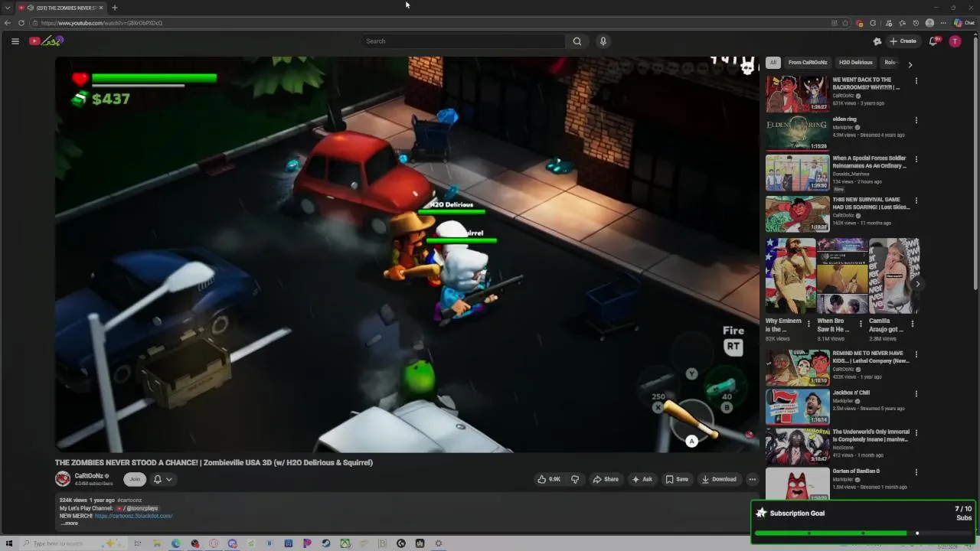The width and height of the screenshot is (980, 551).
Task: Open the Why Eminem short
Action: 790,275
